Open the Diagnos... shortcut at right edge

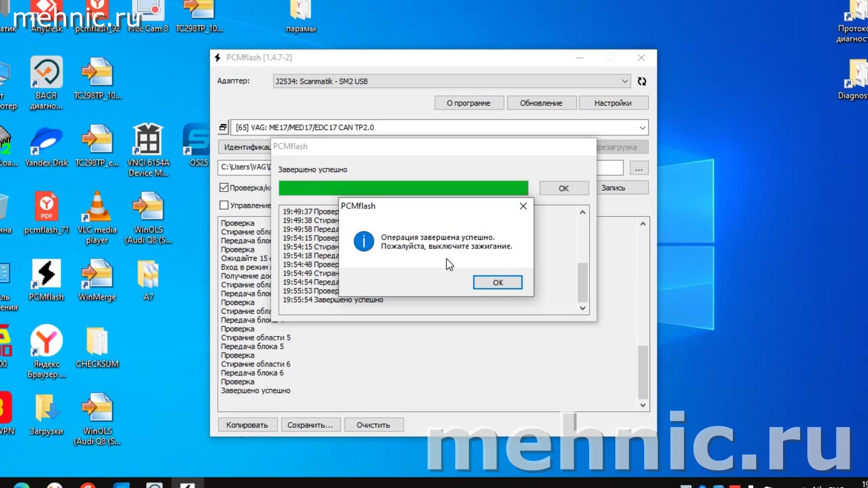854,79
